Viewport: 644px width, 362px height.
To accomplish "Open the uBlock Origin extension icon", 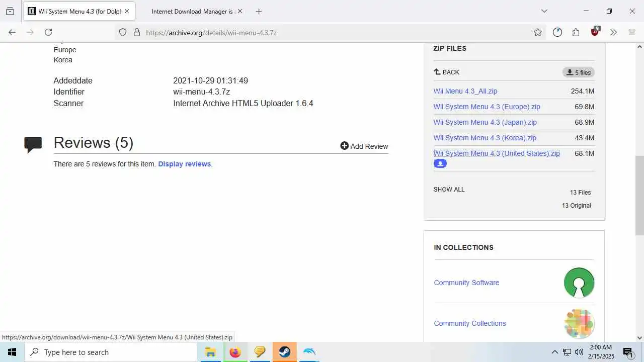I will [595, 31].
